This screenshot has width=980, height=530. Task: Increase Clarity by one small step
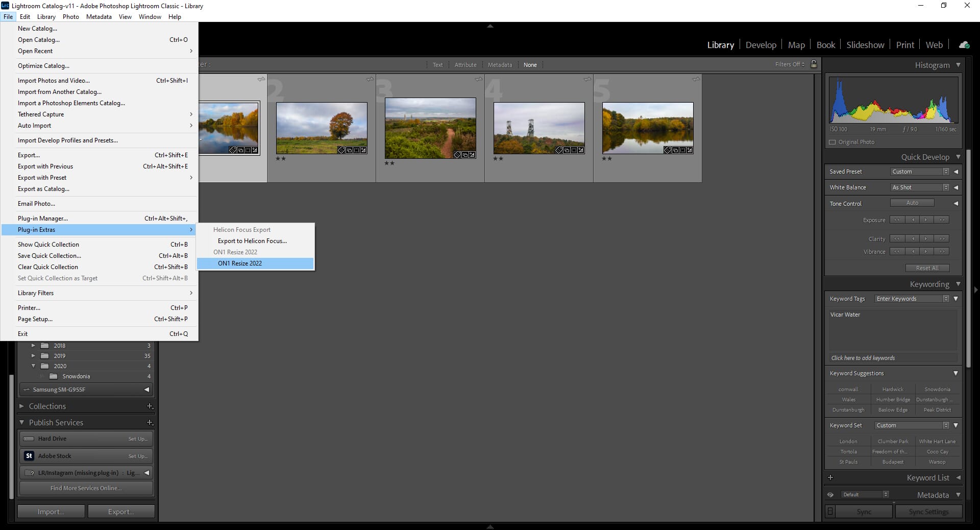(927, 238)
